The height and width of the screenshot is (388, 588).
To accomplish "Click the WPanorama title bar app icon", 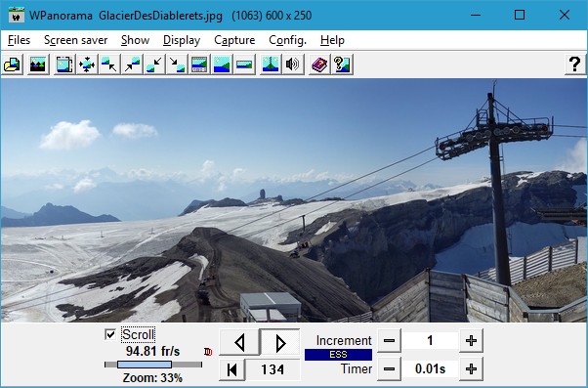I will click(x=17, y=16).
